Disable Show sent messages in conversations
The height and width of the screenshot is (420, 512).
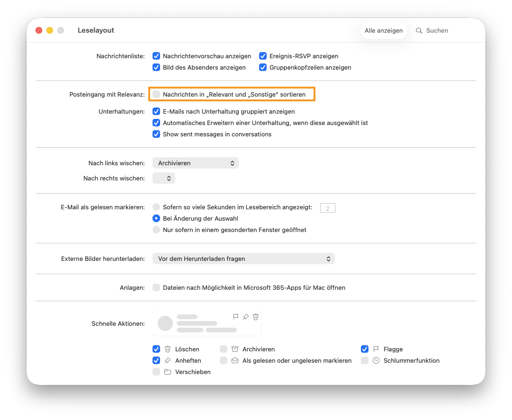point(156,134)
